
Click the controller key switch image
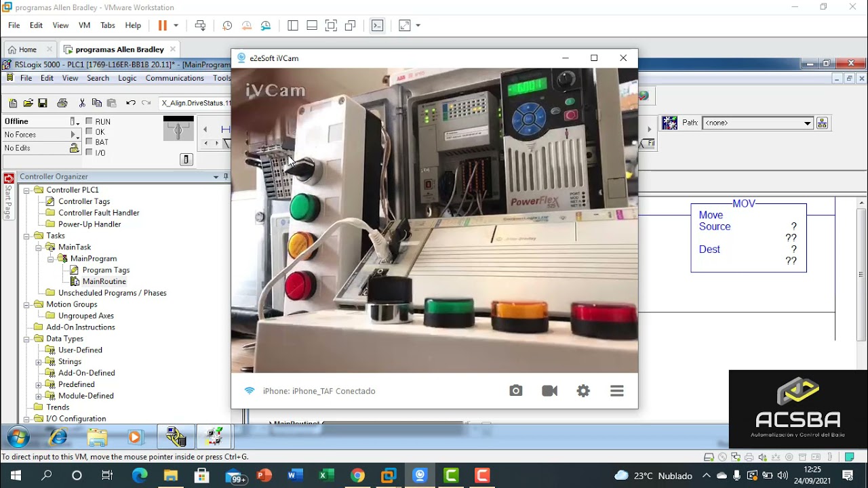point(178,128)
